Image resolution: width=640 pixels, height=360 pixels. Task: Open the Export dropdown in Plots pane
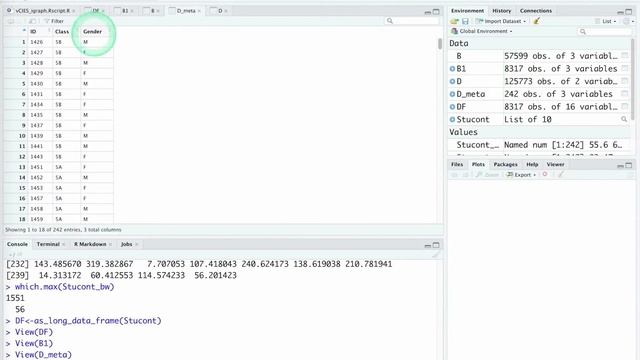click(x=521, y=175)
